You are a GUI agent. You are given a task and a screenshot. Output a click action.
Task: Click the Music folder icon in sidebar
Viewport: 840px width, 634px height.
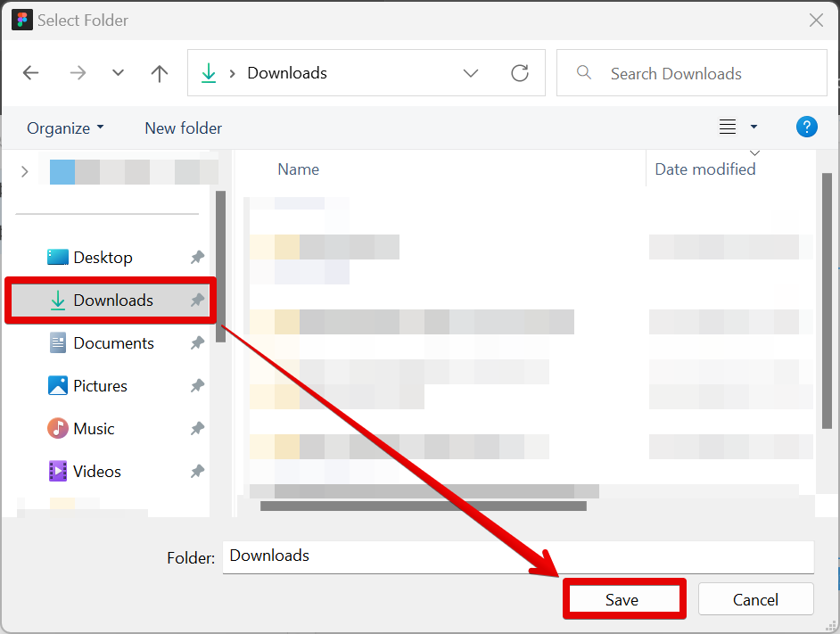point(58,429)
